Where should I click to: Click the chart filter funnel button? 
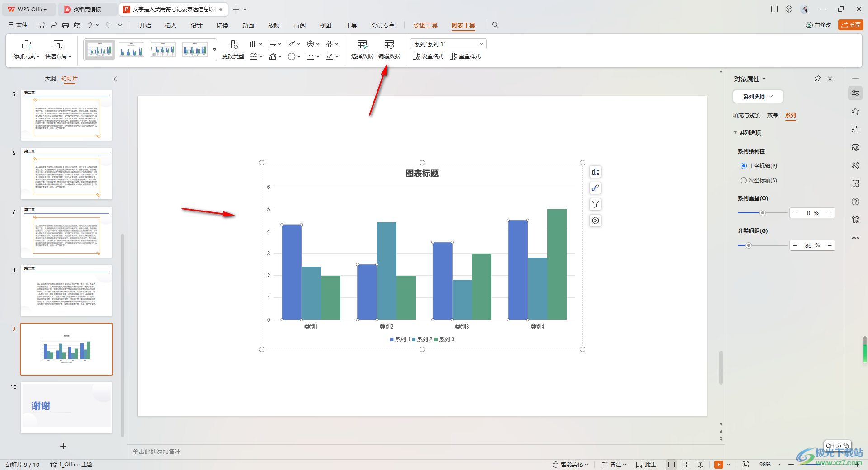(595, 204)
